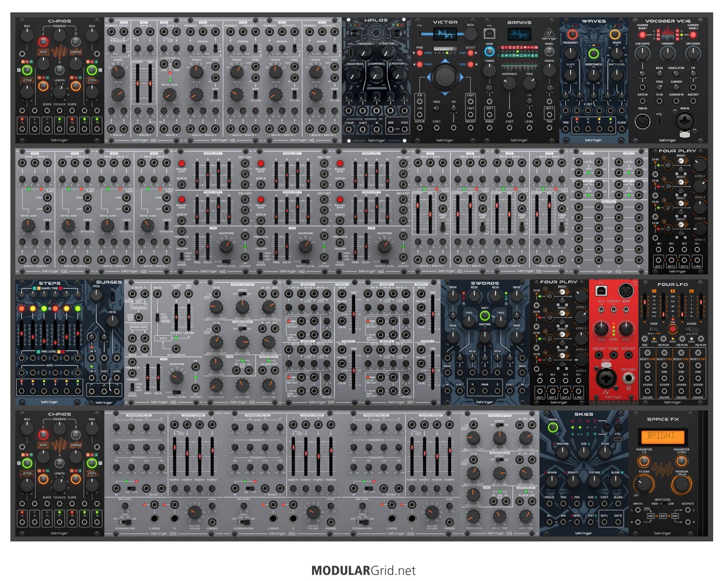Click the MODULARGrid.net logo
Viewport: 728px width, 581px height.
(364, 571)
